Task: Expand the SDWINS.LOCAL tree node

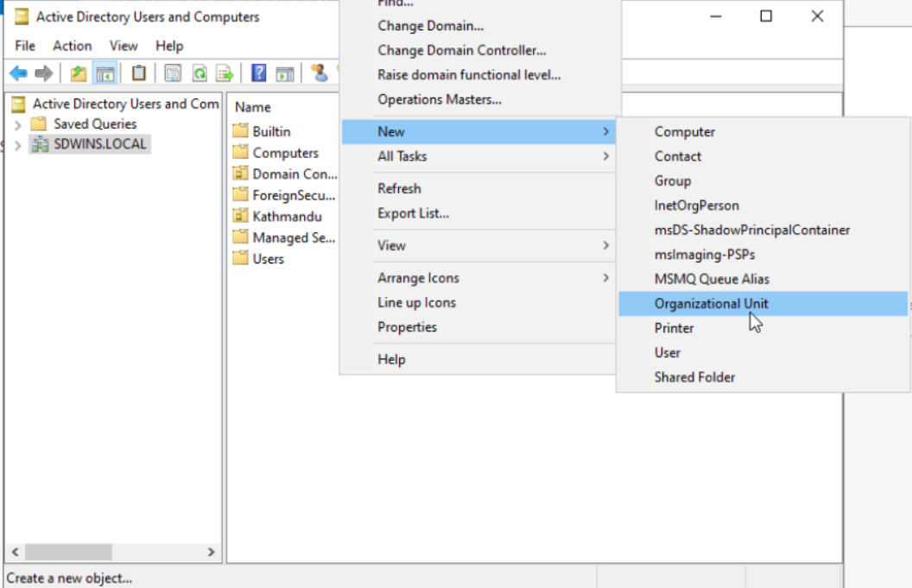Action: [x=17, y=145]
